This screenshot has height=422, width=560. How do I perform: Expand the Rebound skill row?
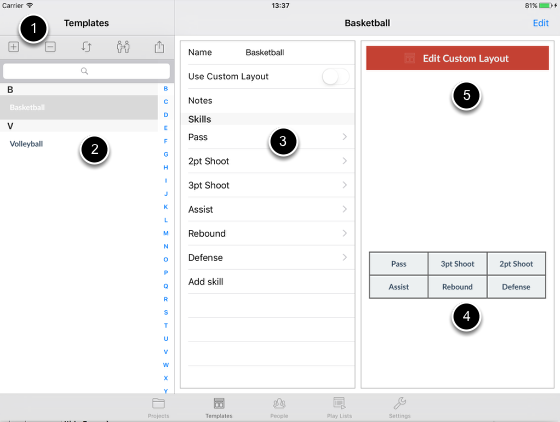[268, 233]
